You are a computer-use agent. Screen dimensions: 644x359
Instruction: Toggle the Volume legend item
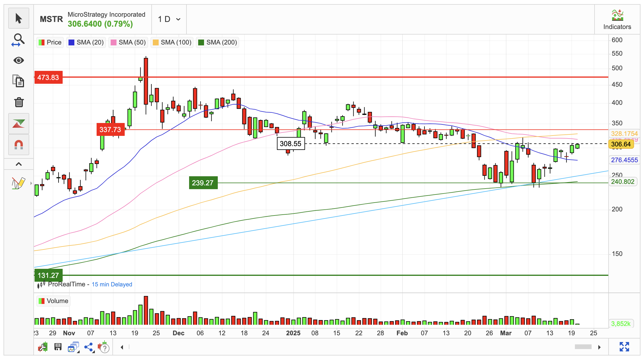[54, 301]
